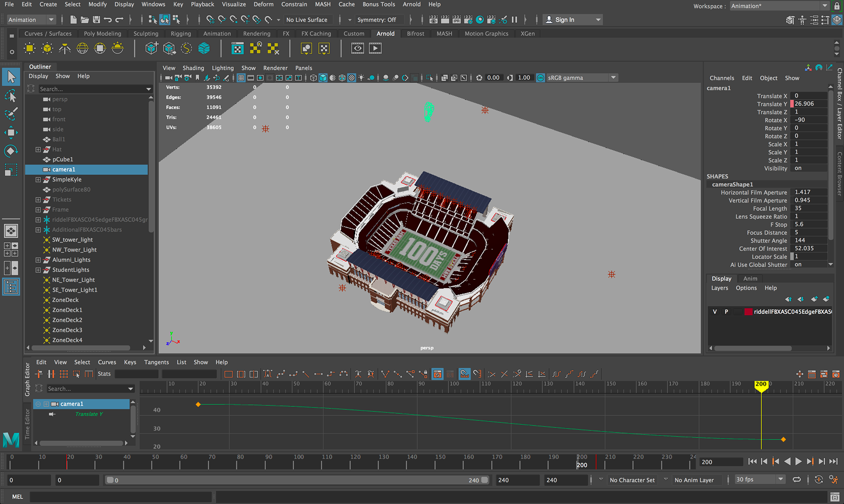Image resolution: width=844 pixels, height=504 pixels.
Task: Pick the Move tool in toolbox
Action: 11,132
